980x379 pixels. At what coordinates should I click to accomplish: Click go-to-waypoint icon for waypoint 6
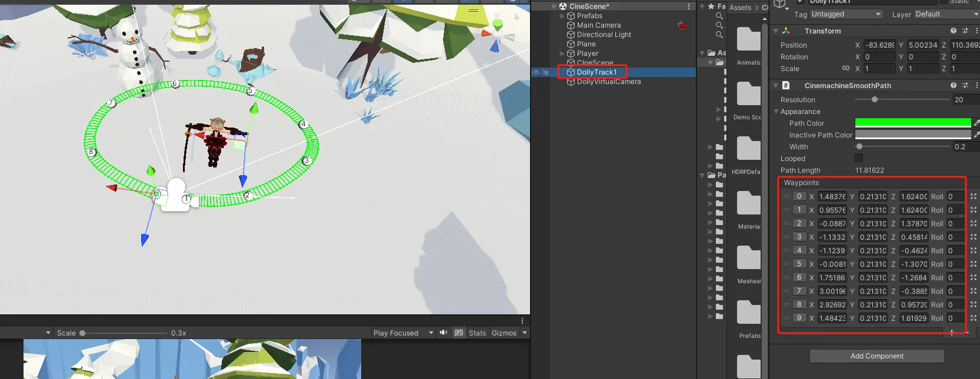coord(974,277)
